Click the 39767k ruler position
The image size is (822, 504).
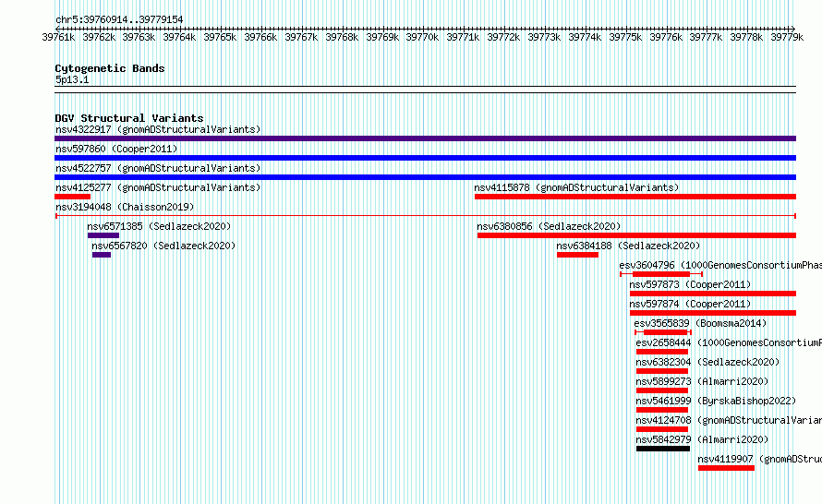[x=301, y=37]
